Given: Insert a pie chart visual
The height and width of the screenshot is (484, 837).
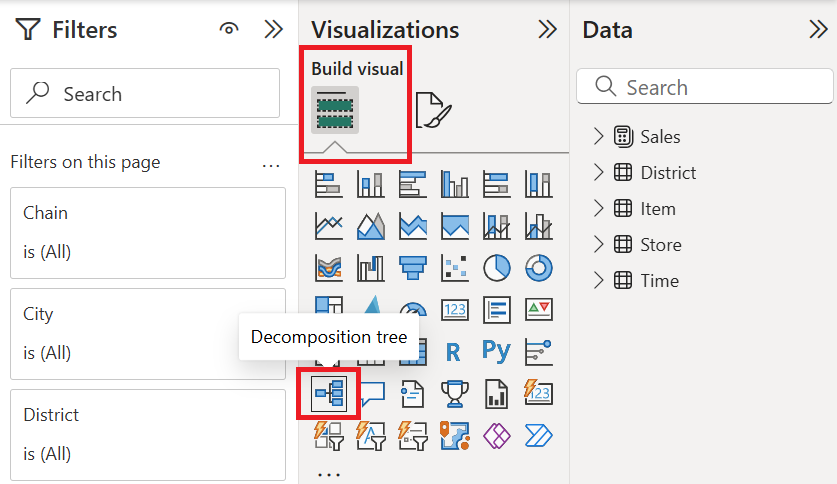Looking at the screenshot, I should 496,267.
